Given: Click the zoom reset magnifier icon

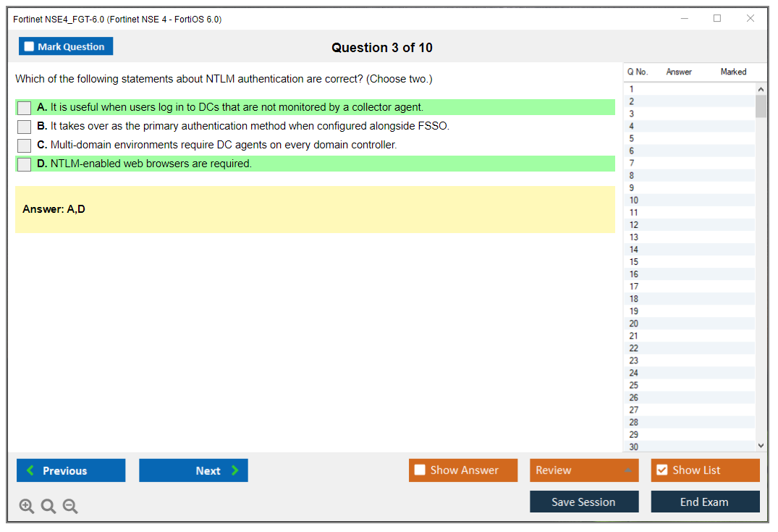Looking at the screenshot, I should pyautogui.click(x=48, y=507).
